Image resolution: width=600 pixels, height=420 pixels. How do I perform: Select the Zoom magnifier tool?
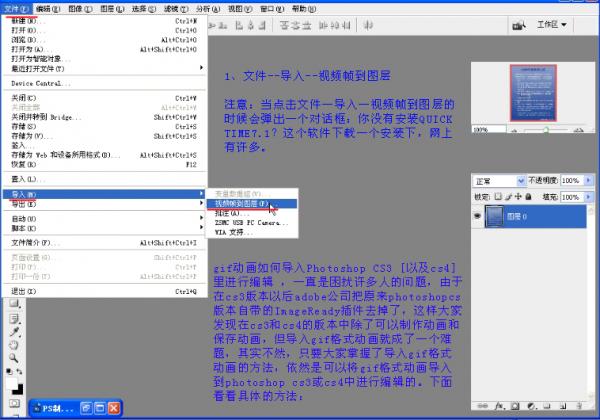tap(14, 358)
